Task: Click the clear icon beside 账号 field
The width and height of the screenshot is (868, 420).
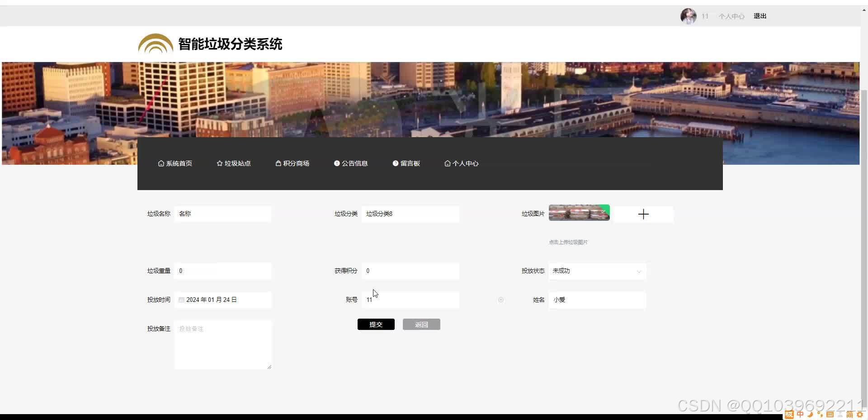Action: (x=501, y=300)
